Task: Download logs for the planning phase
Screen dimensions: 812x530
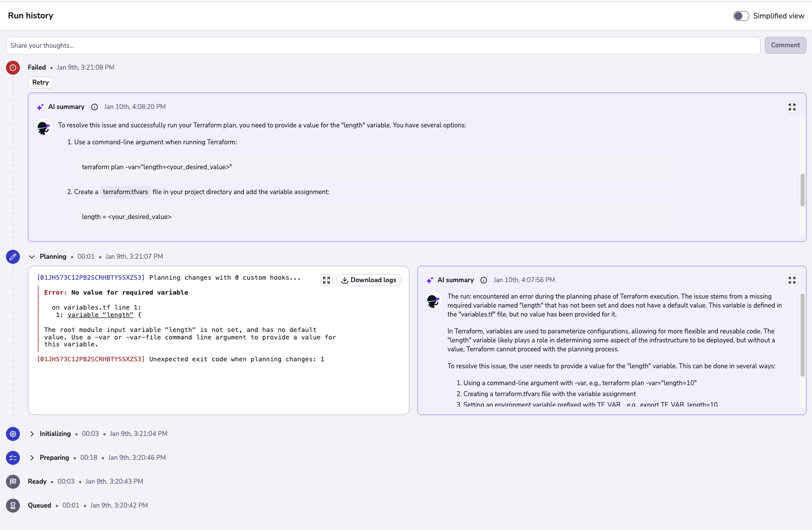Action: click(368, 280)
